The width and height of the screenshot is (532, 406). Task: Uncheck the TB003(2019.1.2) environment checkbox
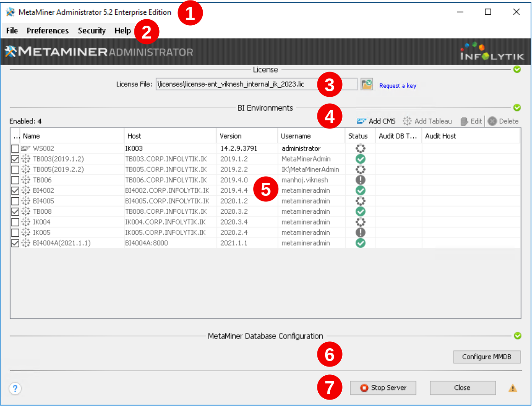coord(15,159)
